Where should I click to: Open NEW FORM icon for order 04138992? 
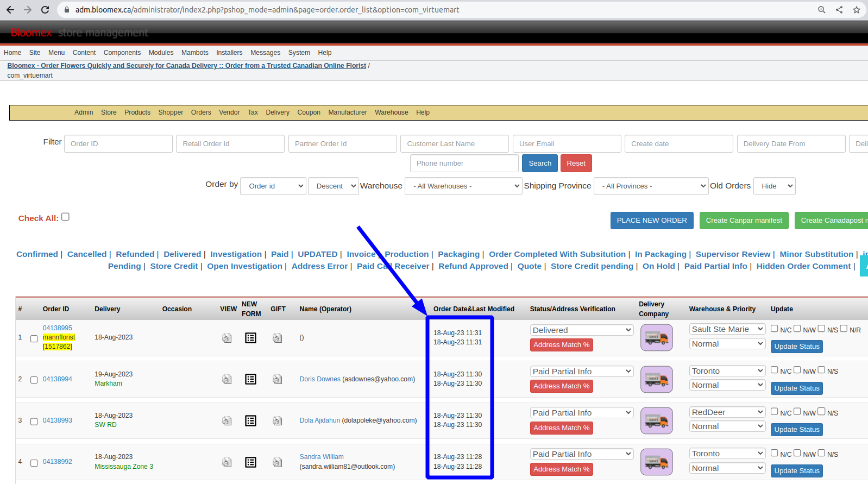click(x=250, y=462)
